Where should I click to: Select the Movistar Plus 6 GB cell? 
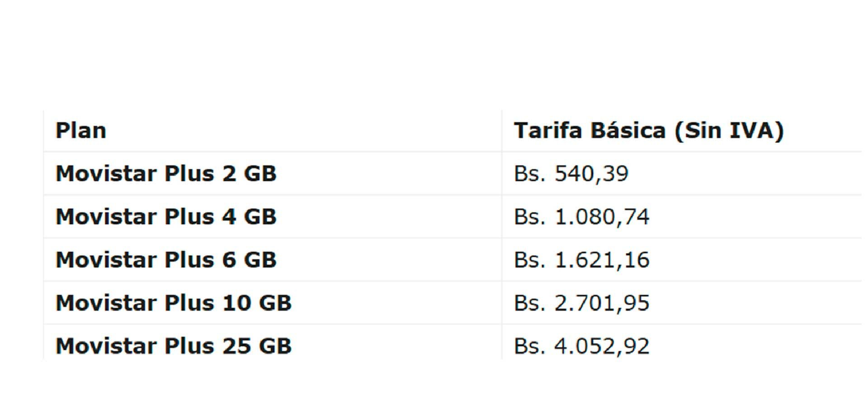point(166,260)
